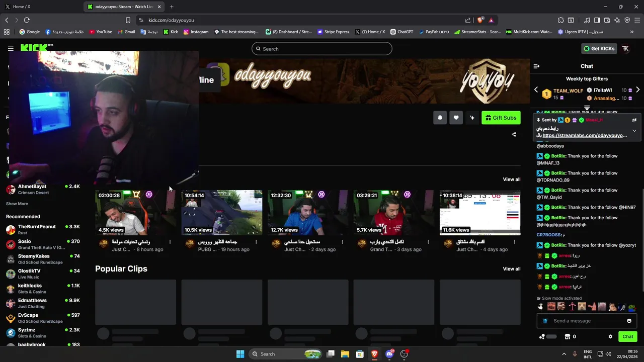The height and width of the screenshot is (362, 644).
Task: Expand the pinned chat message chevron
Action: point(634,131)
